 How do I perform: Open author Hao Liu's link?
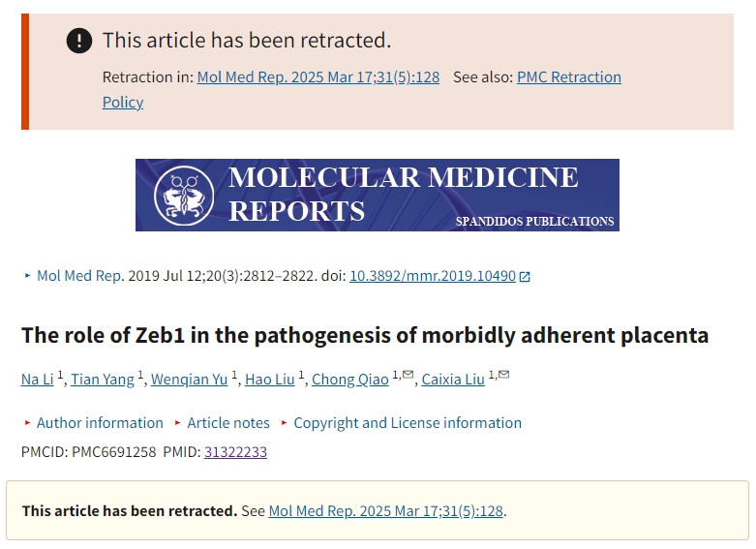[x=269, y=380]
